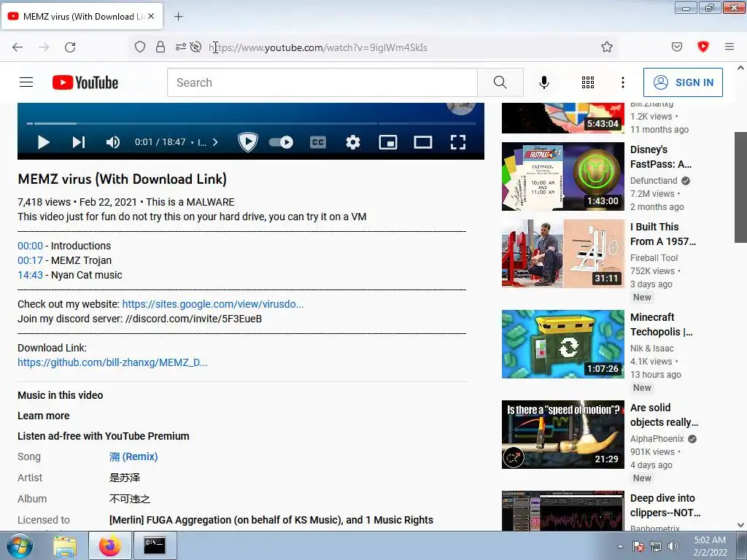Open the Action Center flag tray icon

point(638,546)
